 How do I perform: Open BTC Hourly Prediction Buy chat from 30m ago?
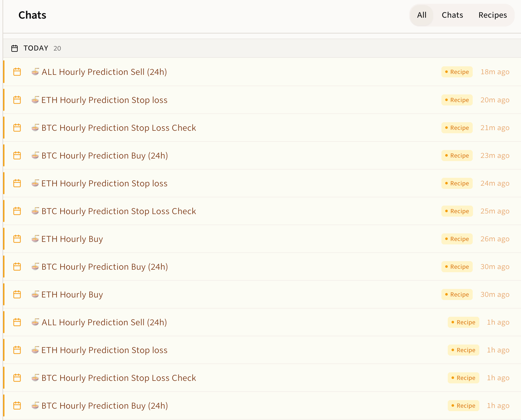tap(105, 267)
